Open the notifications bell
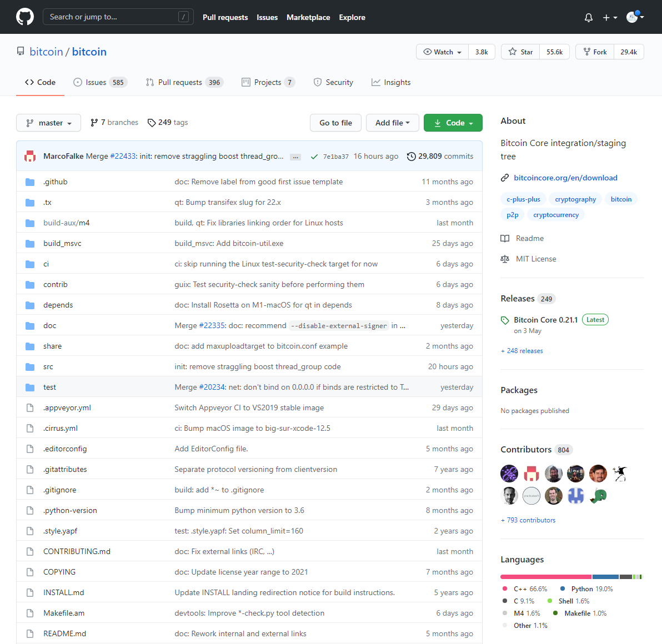The width and height of the screenshot is (662, 644). point(589,17)
